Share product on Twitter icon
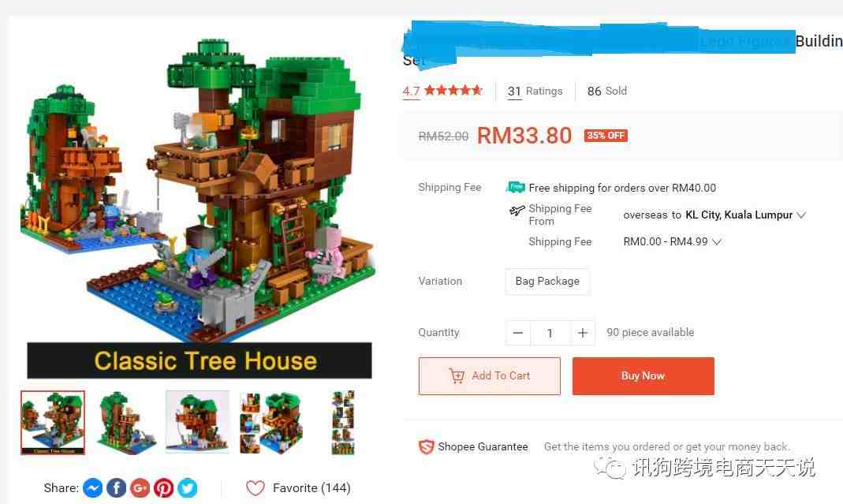The height and width of the screenshot is (504, 843). [x=187, y=488]
